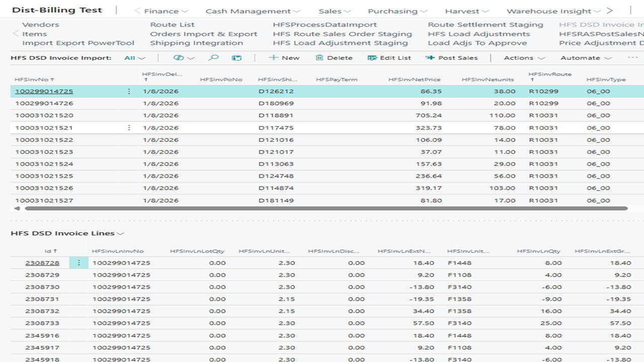This screenshot has width=644, height=362.
Task: Click ship-to cell D180969
Action: (276, 104)
